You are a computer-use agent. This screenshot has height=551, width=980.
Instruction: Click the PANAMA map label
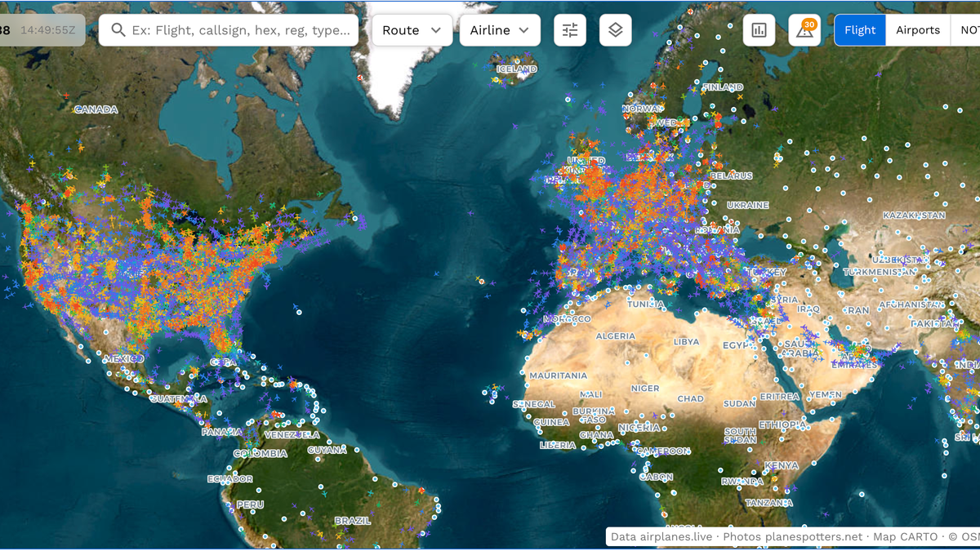222,431
